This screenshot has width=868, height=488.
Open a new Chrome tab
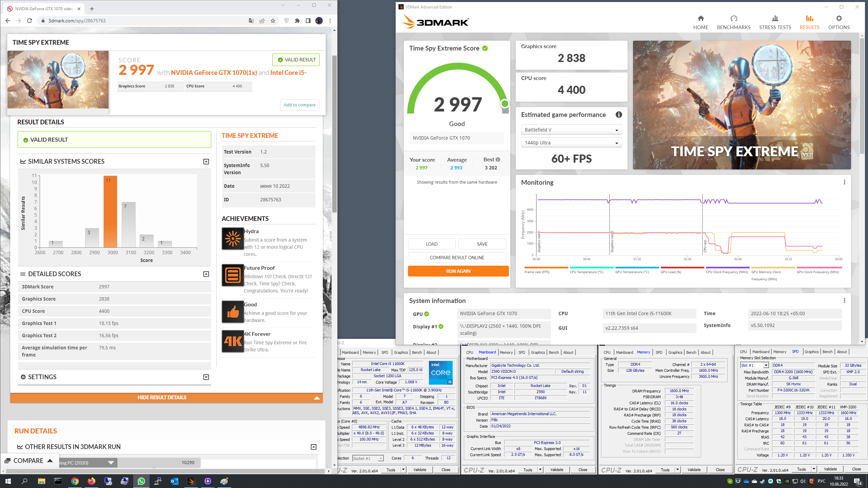(x=92, y=9)
